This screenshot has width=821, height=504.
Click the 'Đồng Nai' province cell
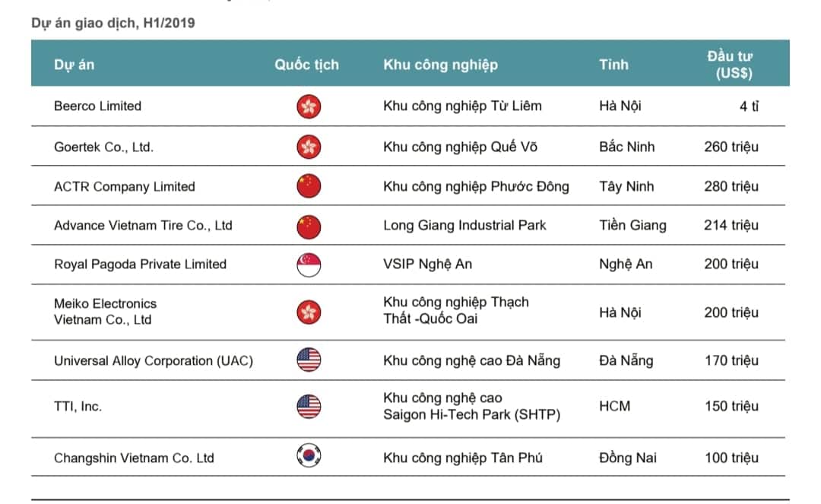point(628,458)
